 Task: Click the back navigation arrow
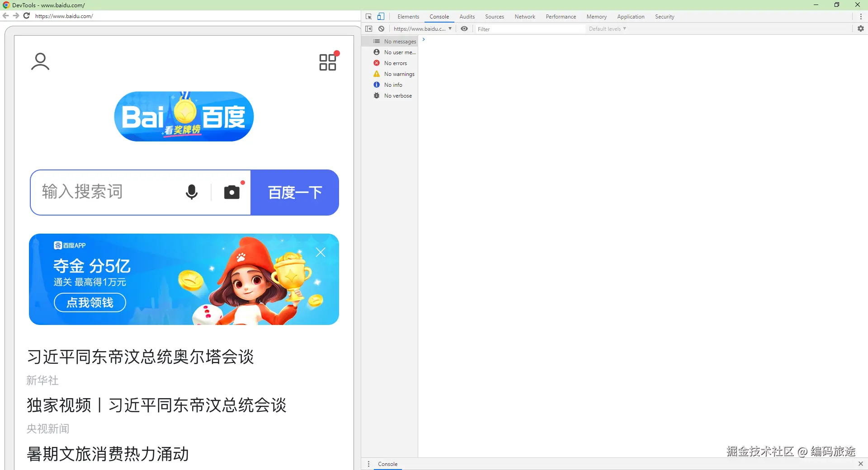coord(6,16)
